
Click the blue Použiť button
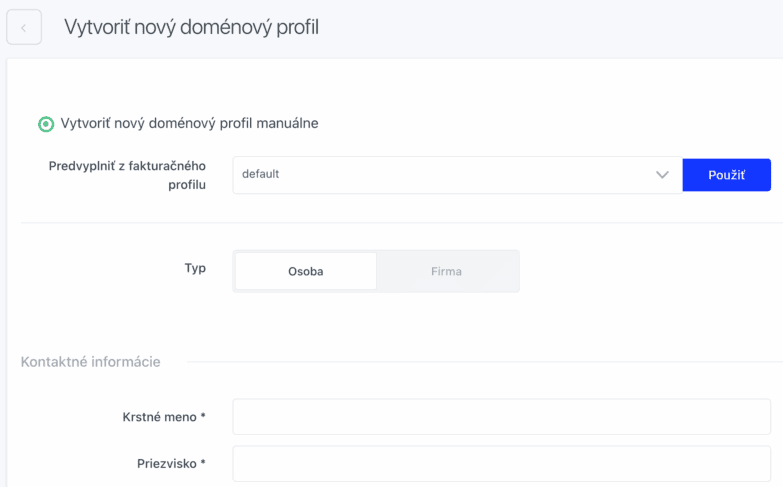pos(726,175)
